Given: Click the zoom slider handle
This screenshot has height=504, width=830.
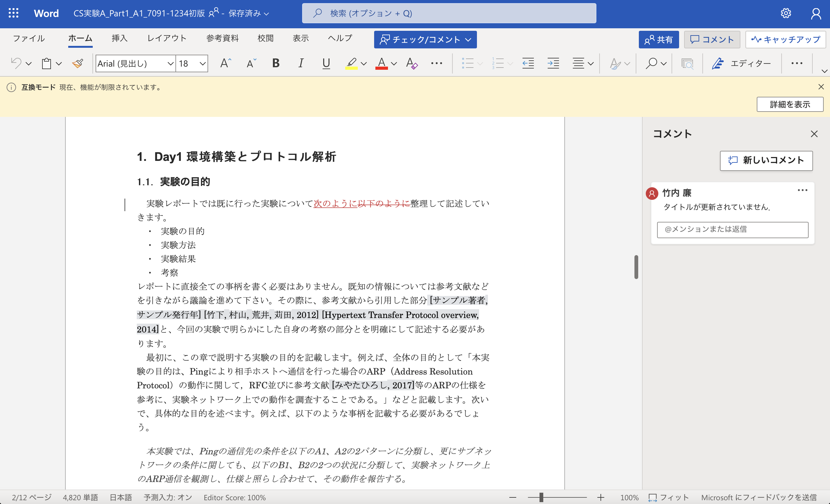Looking at the screenshot, I should (541, 497).
